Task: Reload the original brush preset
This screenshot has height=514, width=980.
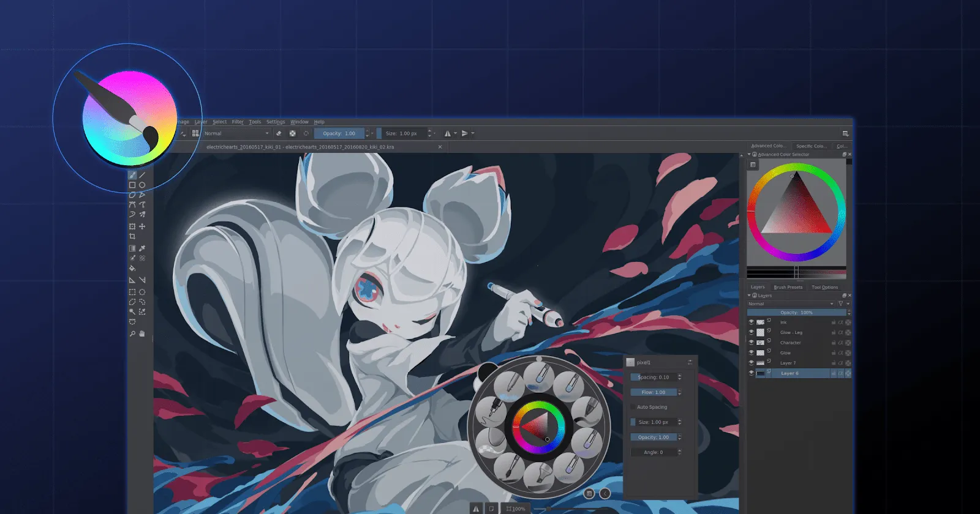Action: tap(306, 133)
